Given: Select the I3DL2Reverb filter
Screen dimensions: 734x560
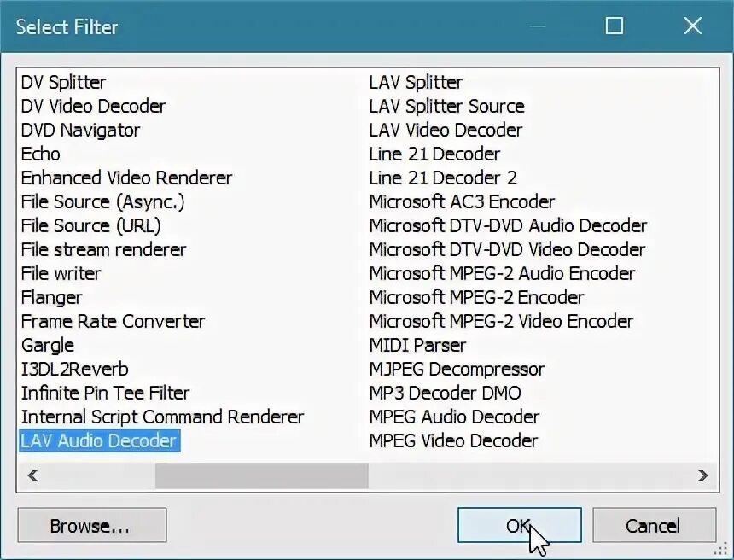Looking at the screenshot, I should point(75,369).
